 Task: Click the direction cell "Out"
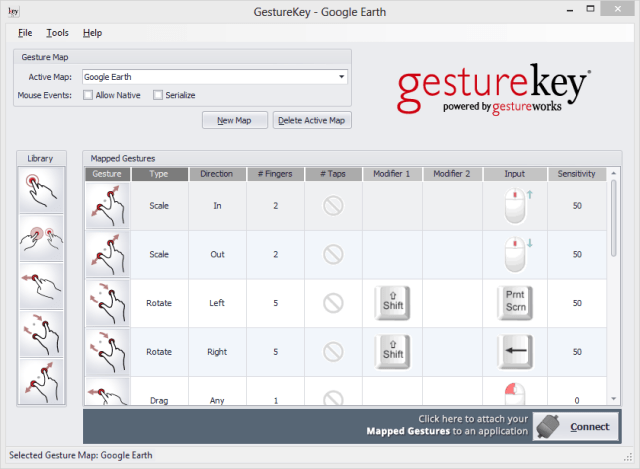click(217, 254)
